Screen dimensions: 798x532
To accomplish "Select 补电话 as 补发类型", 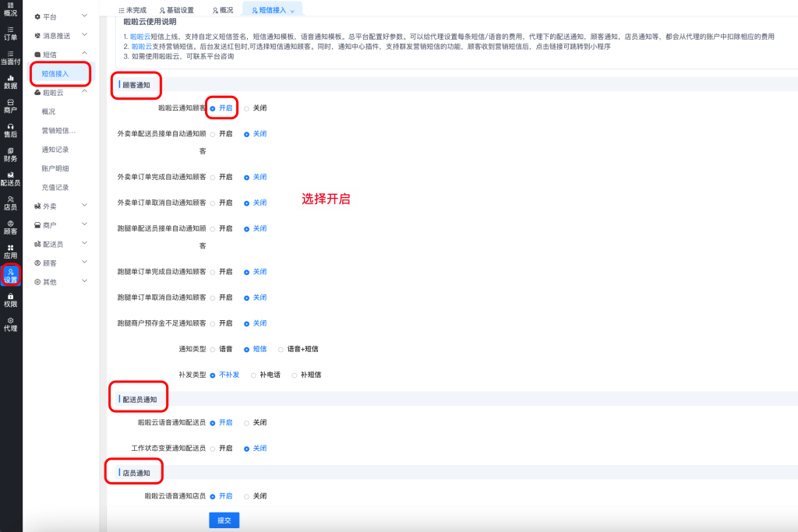I will (x=253, y=375).
